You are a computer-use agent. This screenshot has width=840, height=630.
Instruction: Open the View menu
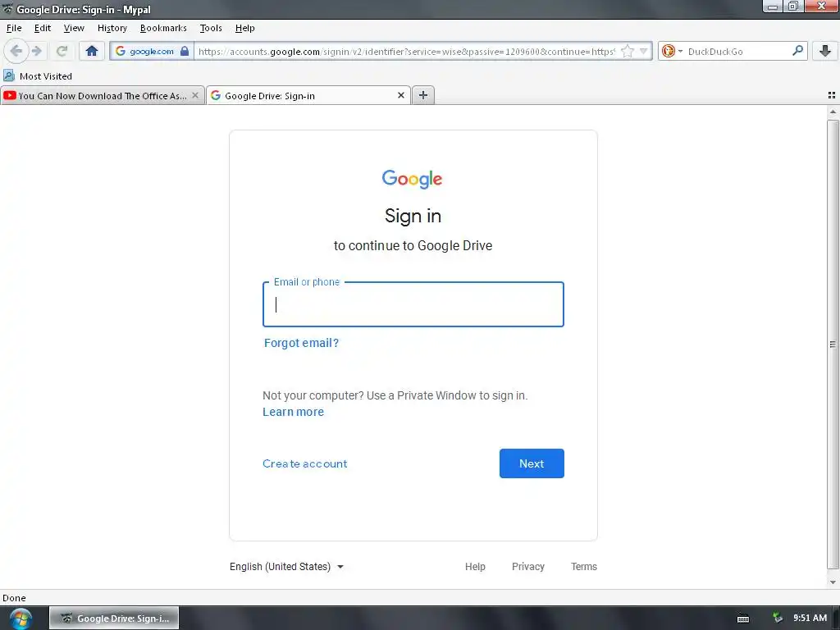click(74, 28)
